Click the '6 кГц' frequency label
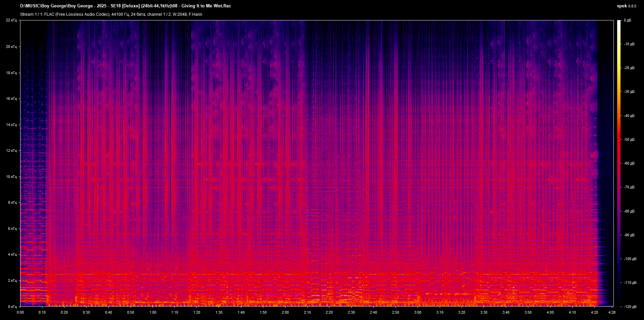 pos(12,229)
